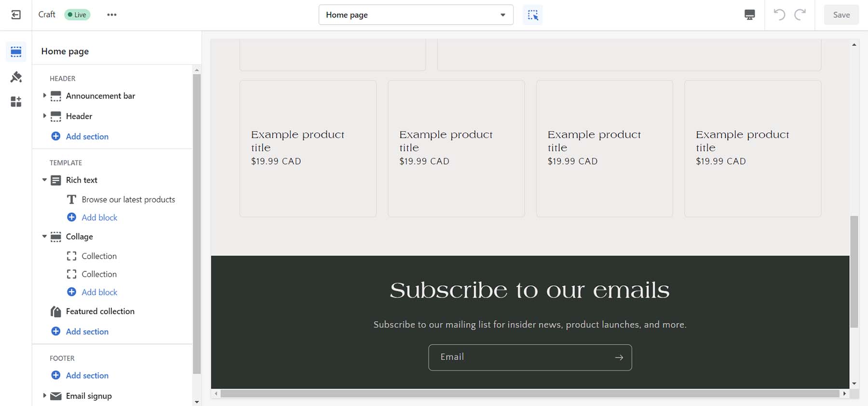Screen dimensions: 868x406
Task: Click the fourth Example product card
Action: pos(753,149)
